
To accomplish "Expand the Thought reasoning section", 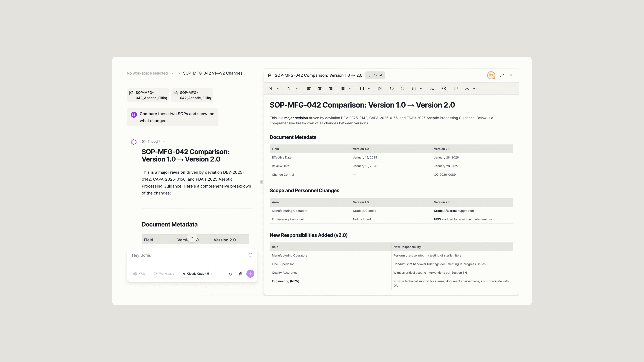I will (x=154, y=142).
